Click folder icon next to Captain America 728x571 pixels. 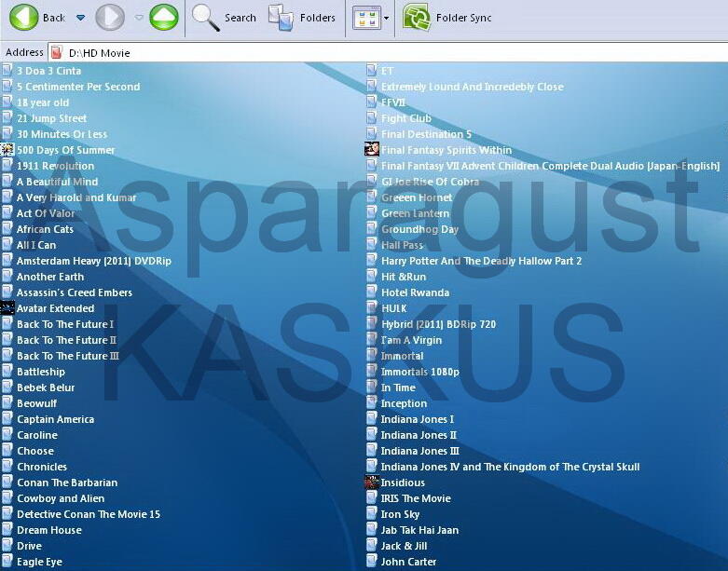point(7,419)
